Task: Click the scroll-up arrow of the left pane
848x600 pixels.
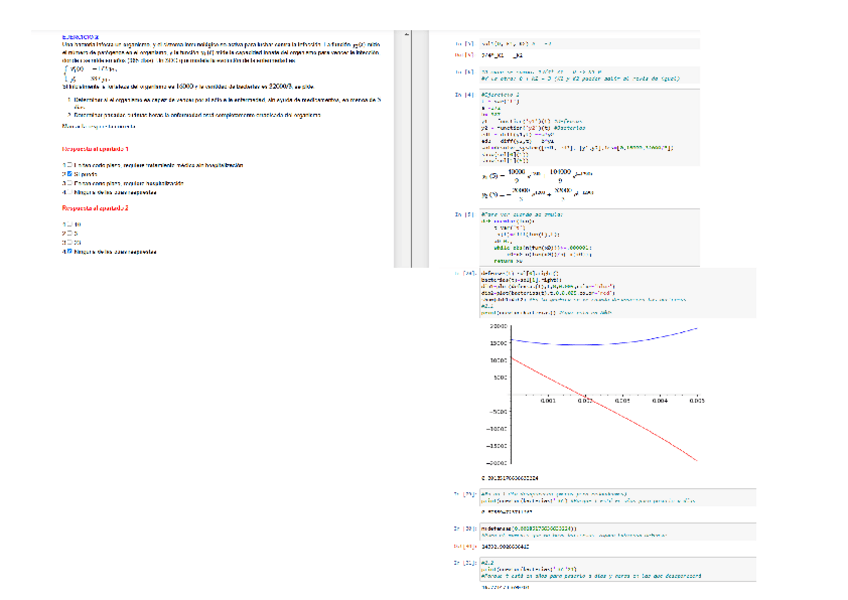Action: pos(407,34)
